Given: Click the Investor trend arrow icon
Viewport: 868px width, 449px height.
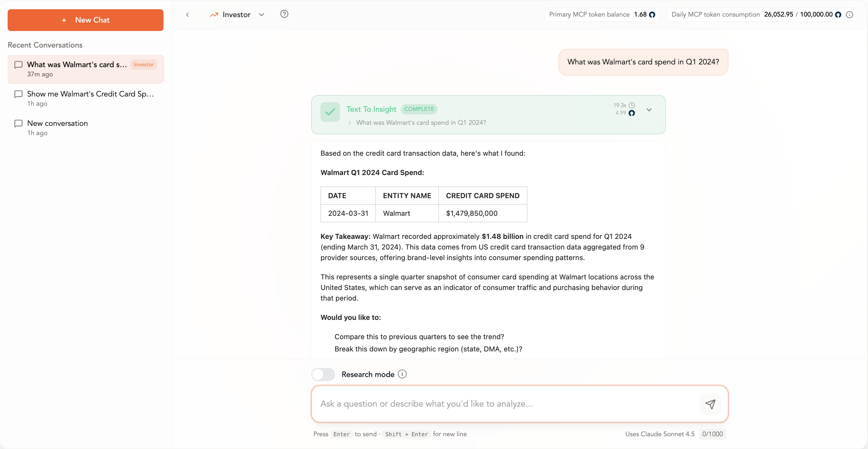Looking at the screenshot, I should (214, 14).
